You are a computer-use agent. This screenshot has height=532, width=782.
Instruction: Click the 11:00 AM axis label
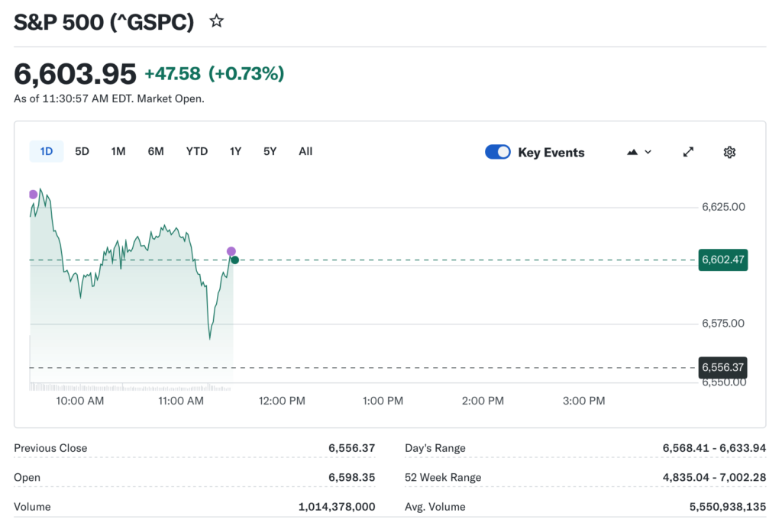(x=181, y=401)
